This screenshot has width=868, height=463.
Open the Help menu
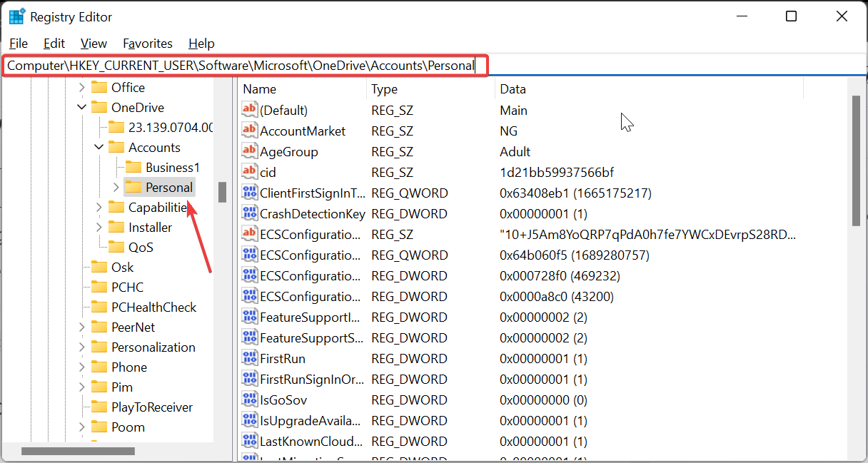pos(201,44)
